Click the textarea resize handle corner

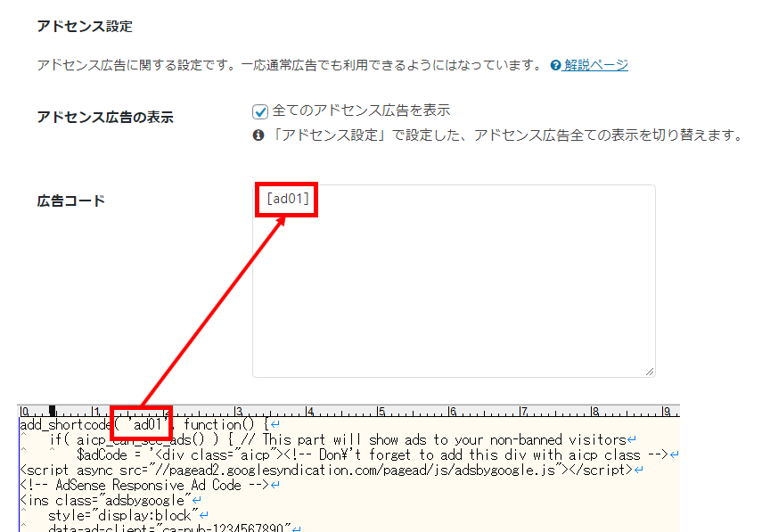tap(650, 372)
